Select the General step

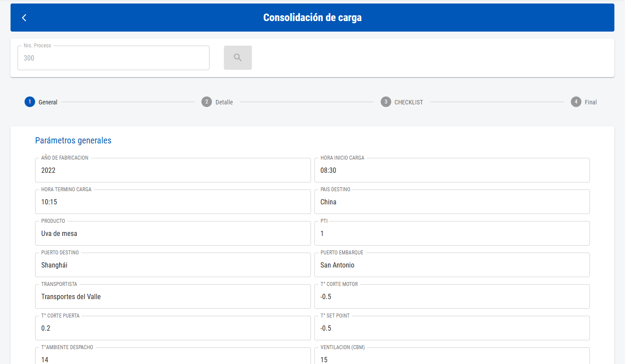tap(41, 102)
